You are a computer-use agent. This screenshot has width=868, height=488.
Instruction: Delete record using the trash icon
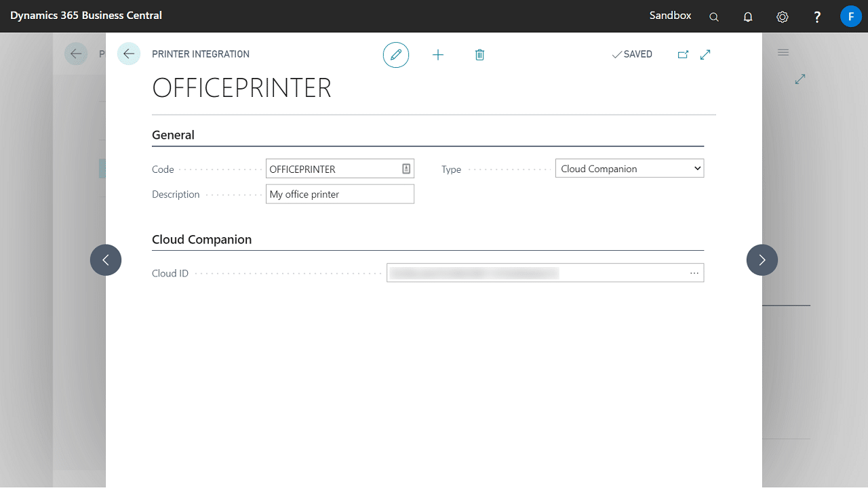point(479,55)
